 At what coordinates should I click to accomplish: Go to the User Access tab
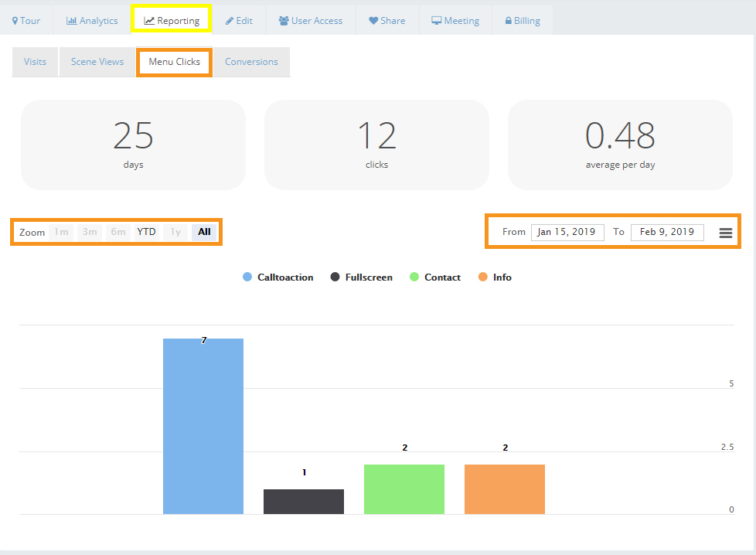[311, 21]
